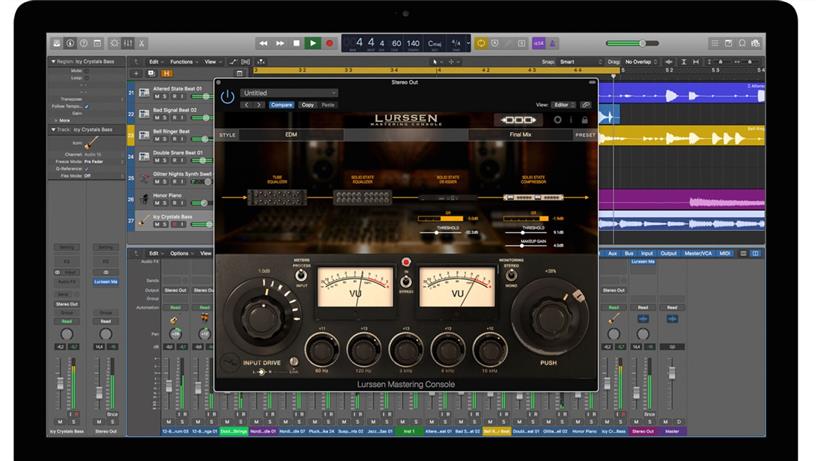The width and height of the screenshot is (820, 461).
Task: Go to the next plugin setting arrow
Action: coord(259,105)
